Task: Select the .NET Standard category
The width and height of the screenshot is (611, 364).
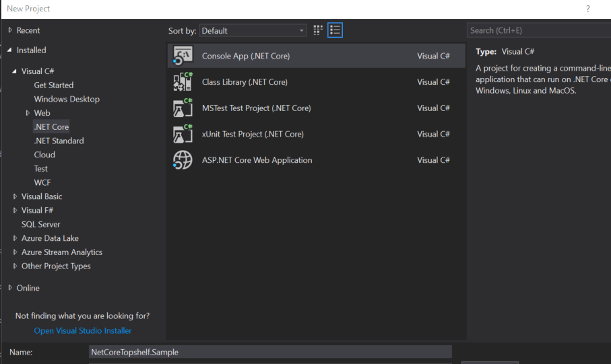Action: (59, 141)
